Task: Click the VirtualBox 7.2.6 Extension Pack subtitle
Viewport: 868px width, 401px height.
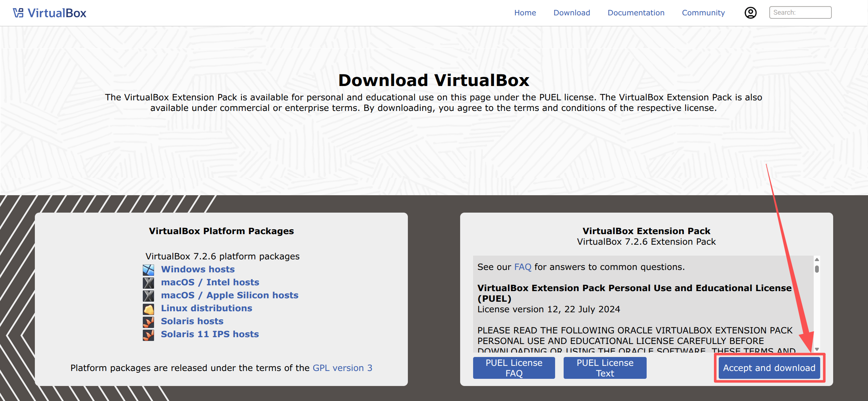Action: click(646, 242)
